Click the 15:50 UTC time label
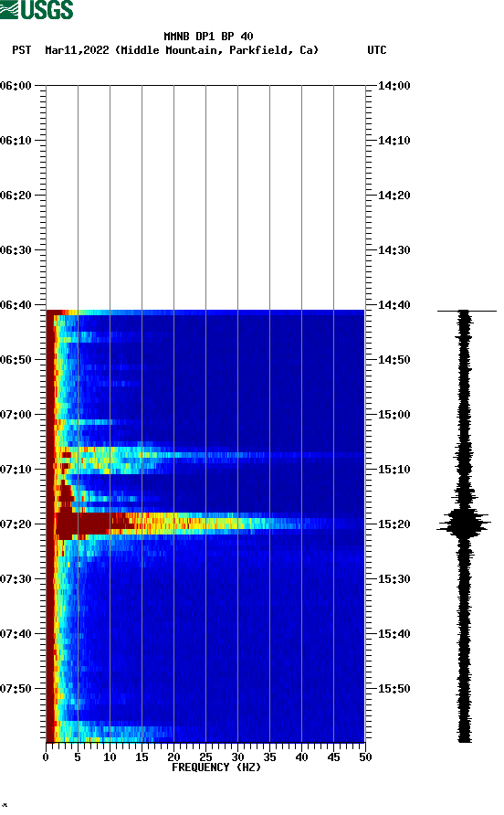This screenshot has width=504, height=815. click(x=394, y=689)
